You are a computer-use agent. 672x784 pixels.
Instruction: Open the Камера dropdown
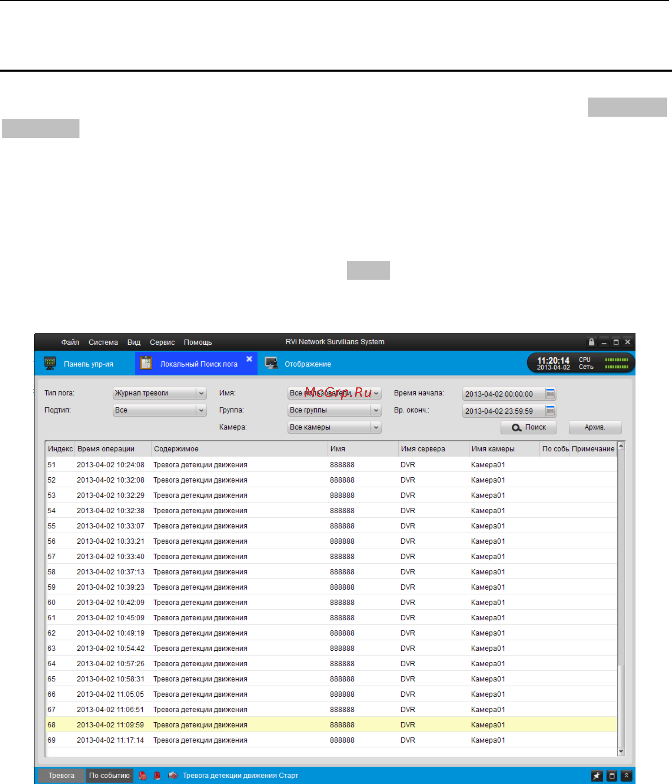tap(376, 427)
